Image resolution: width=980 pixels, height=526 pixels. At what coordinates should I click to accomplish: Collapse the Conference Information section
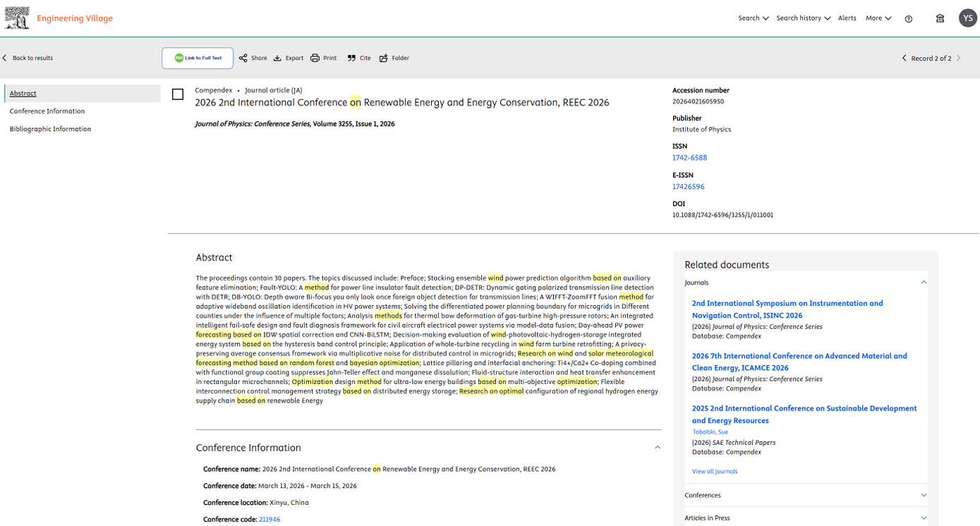point(658,448)
